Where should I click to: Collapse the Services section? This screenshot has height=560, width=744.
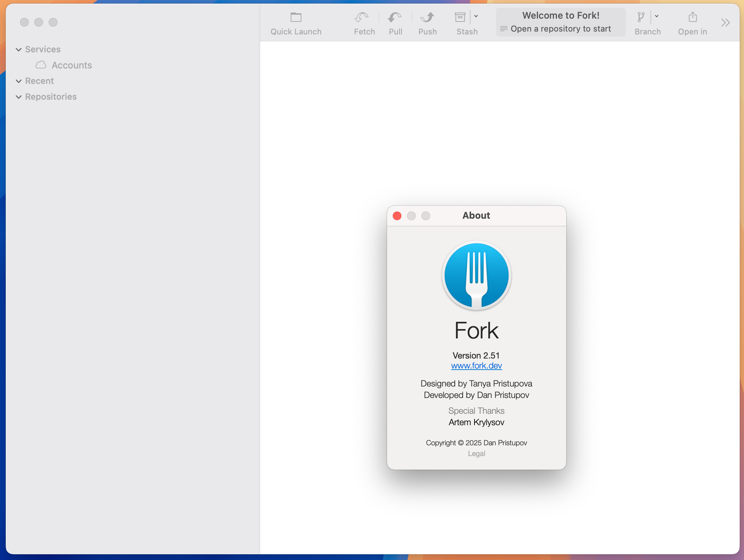tap(19, 49)
